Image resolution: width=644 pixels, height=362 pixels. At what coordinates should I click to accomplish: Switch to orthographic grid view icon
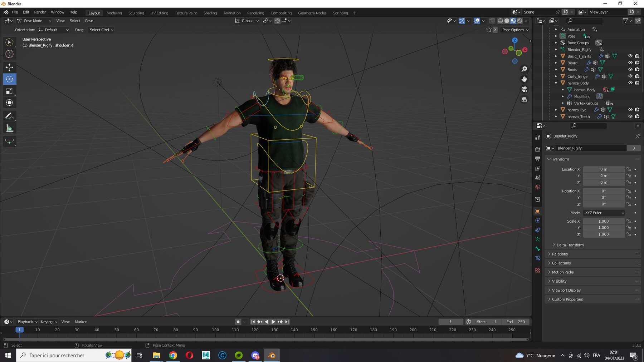click(524, 99)
